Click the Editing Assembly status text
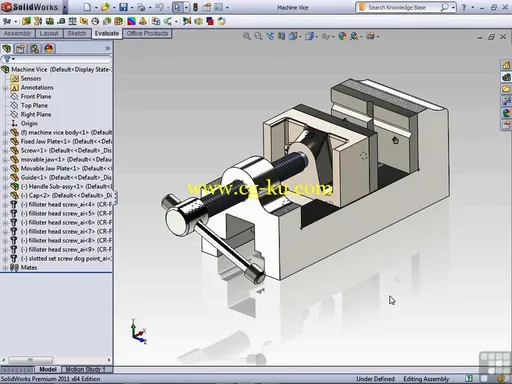 click(x=426, y=379)
